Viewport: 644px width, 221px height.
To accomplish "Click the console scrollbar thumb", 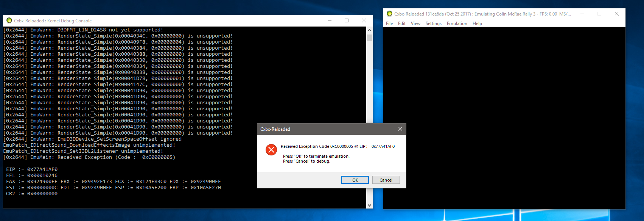I will 369,38.
